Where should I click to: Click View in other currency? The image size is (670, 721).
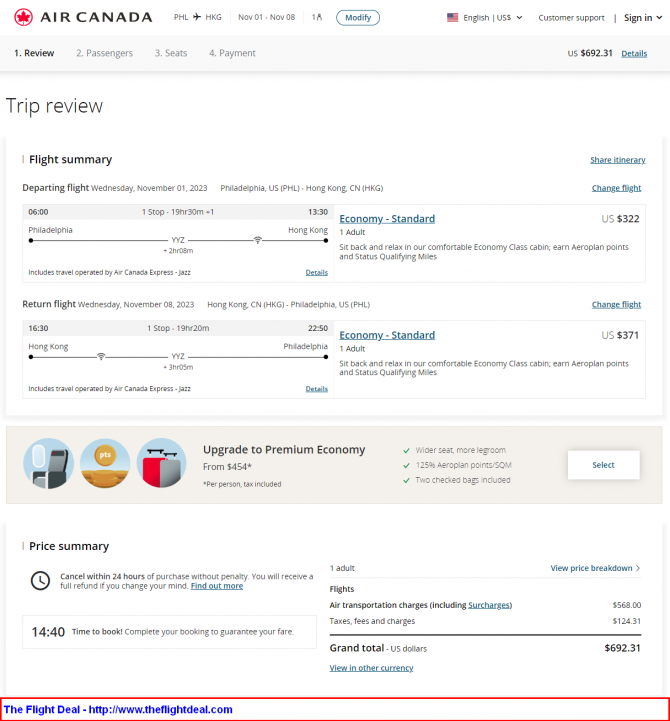pyautogui.click(x=371, y=668)
